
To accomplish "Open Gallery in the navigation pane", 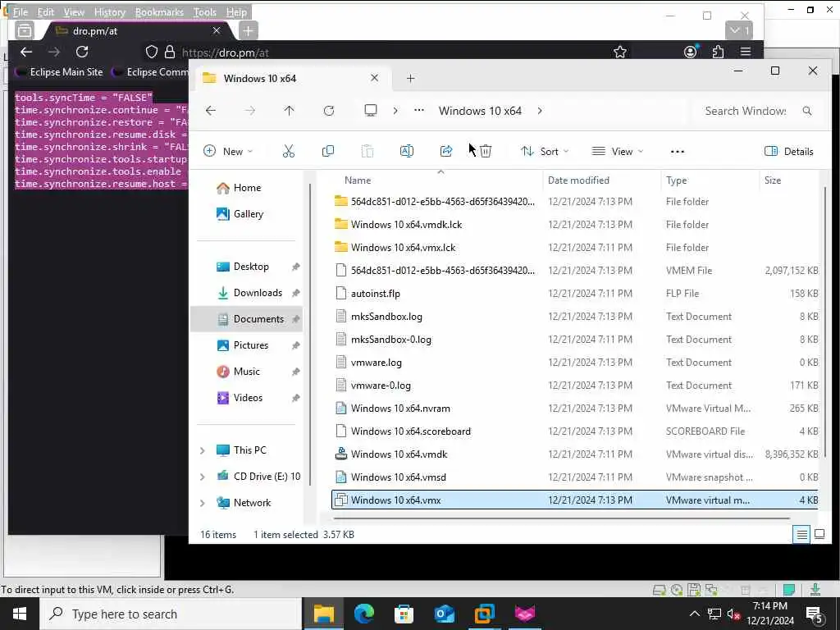I will click(x=240, y=214).
